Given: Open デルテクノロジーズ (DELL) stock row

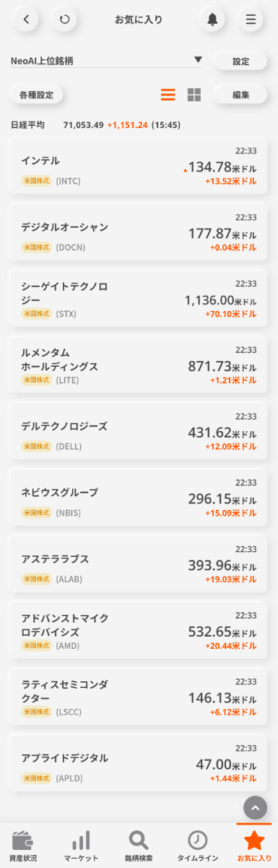Looking at the screenshot, I should click(x=139, y=431).
